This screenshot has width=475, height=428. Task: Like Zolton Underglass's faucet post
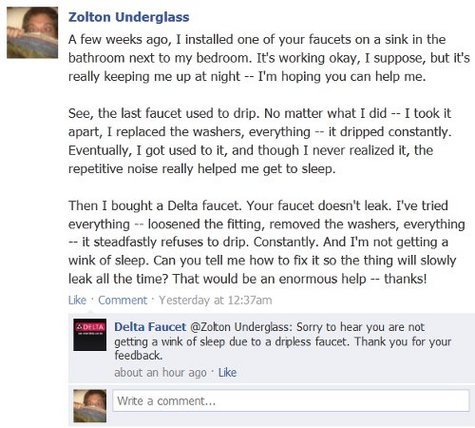point(77,300)
